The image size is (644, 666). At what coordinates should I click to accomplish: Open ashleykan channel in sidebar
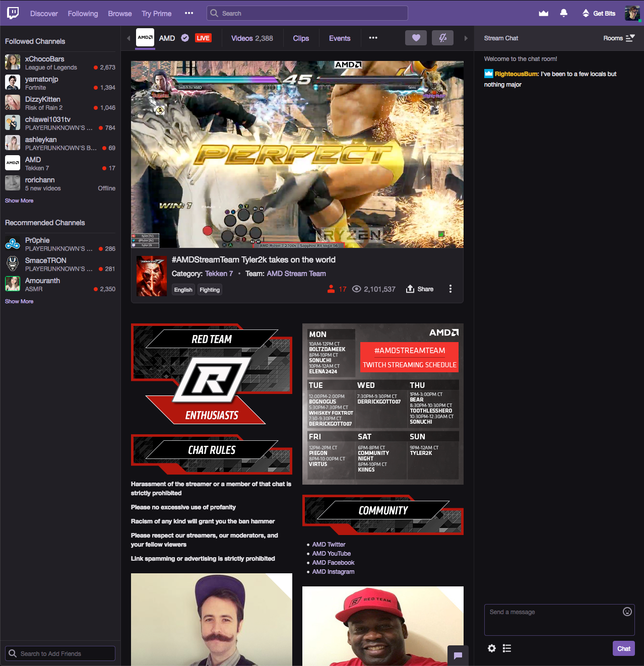60,143
